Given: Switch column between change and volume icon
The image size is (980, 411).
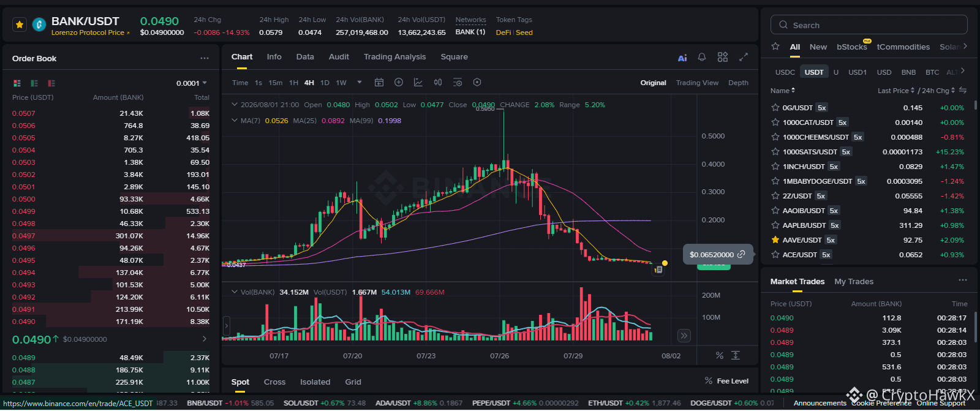Looking at the screenshot, I should pos(963,91).
